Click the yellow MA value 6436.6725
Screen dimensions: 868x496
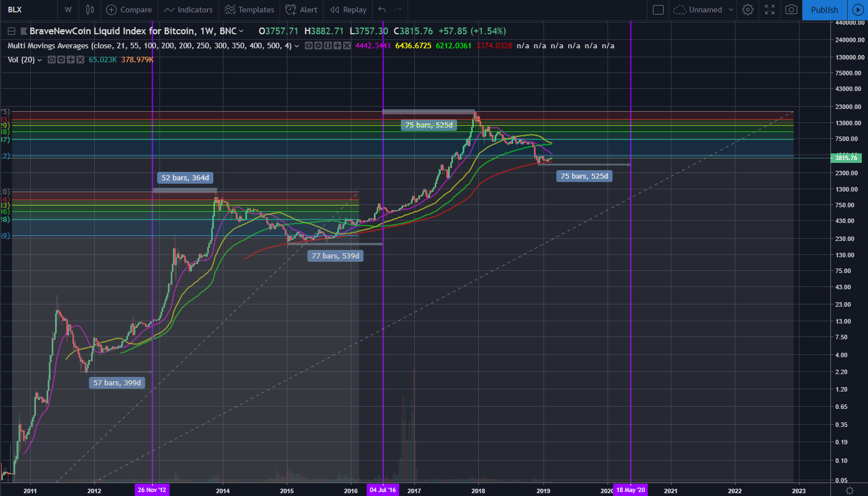point(413,45)
